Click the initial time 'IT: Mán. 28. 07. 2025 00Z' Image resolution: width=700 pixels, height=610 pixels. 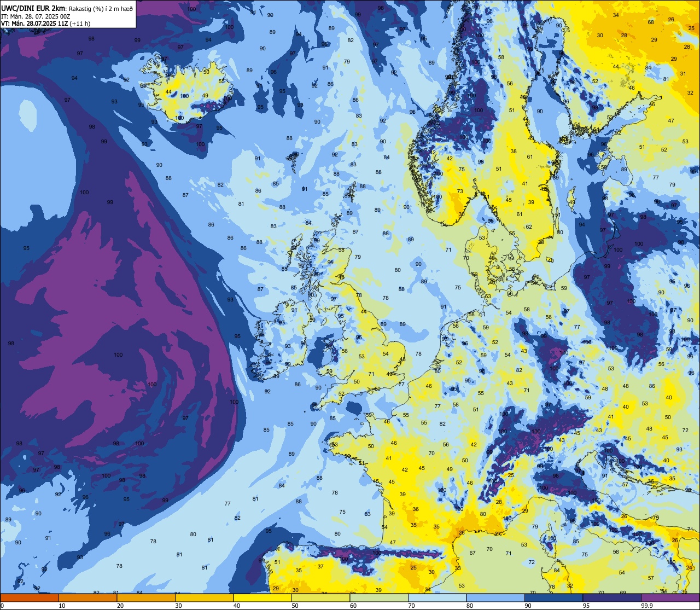click(x=37, y=16)
